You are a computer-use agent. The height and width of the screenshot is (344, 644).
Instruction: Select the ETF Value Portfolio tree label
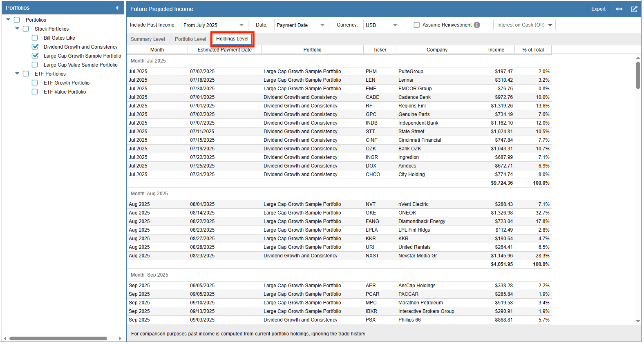pyautogui.click(x=65, y=92)
